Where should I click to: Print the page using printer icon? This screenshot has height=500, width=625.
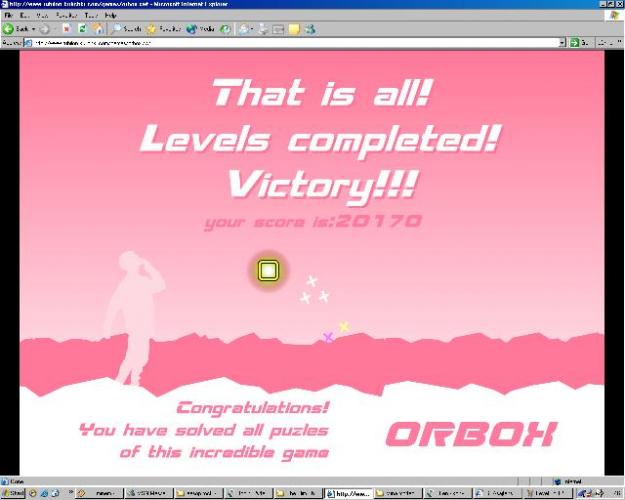(263, 29)
